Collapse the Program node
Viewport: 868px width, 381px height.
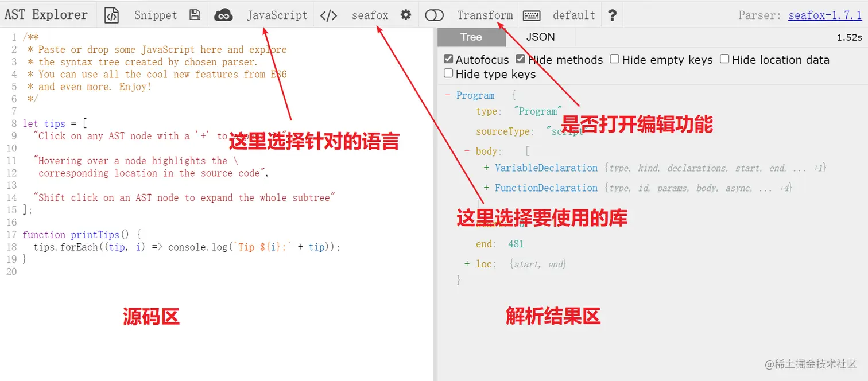(x=448, y=95)
